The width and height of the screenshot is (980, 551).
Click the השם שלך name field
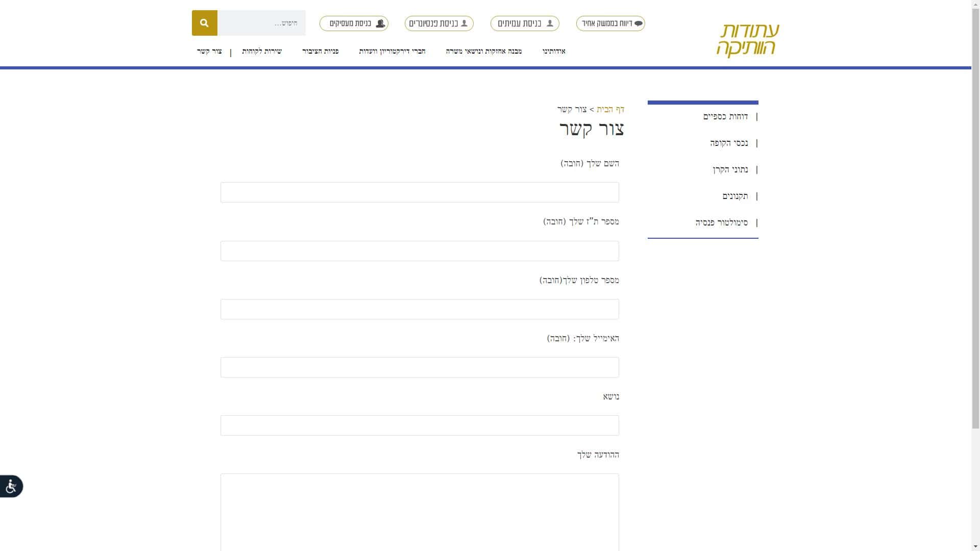(x=420, y=192)
